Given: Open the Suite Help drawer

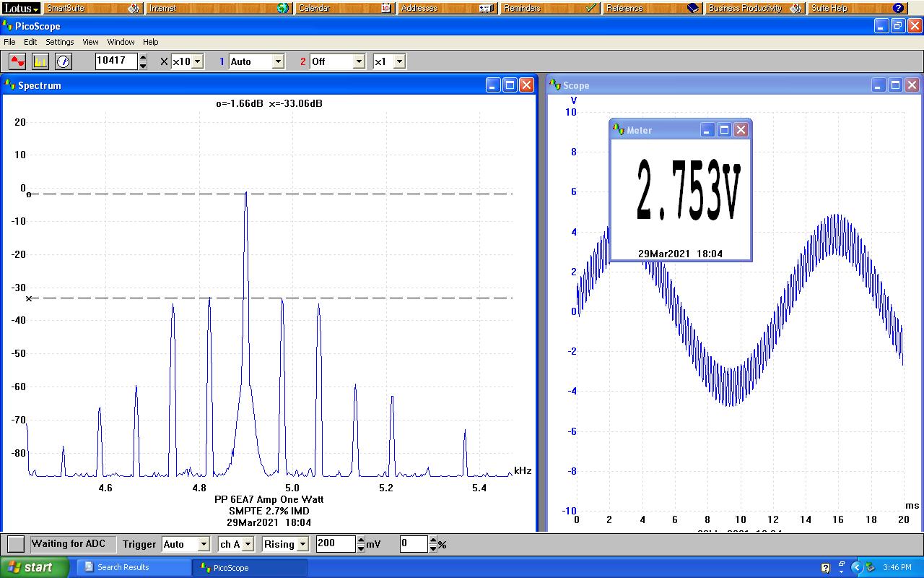Looking at the screenshot, I should coord(858,8).
